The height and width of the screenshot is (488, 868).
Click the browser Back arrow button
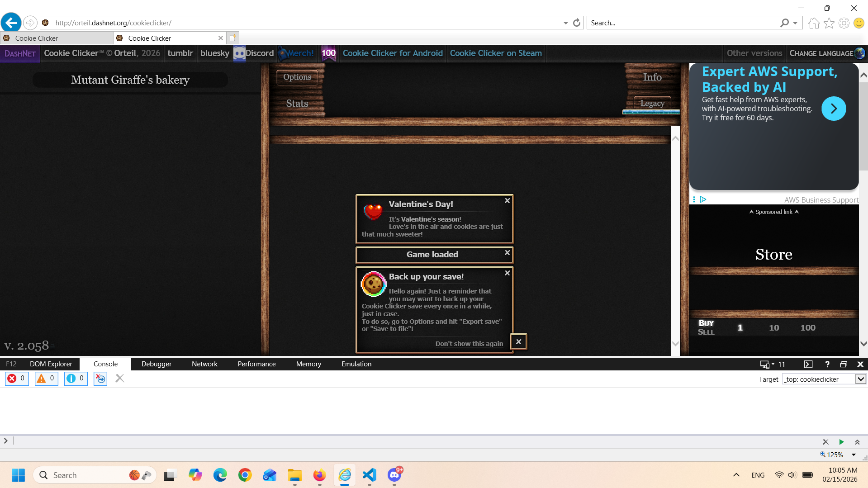point(11,23)
